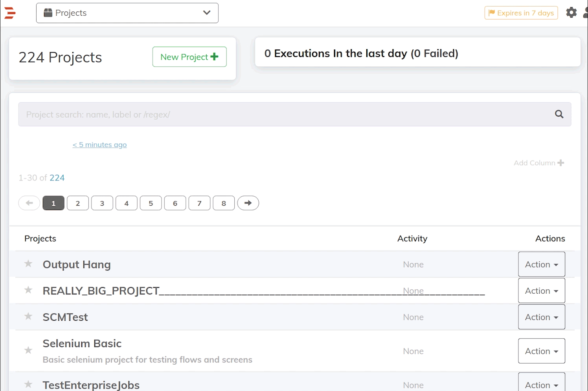Open the TestEnterpriseJobs project link
The width and height of the screenshot is (588, 391).
pos(91,385)
